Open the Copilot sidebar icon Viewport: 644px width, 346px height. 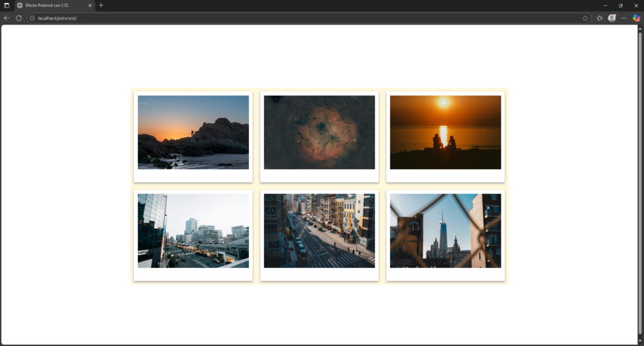(636, 18)
